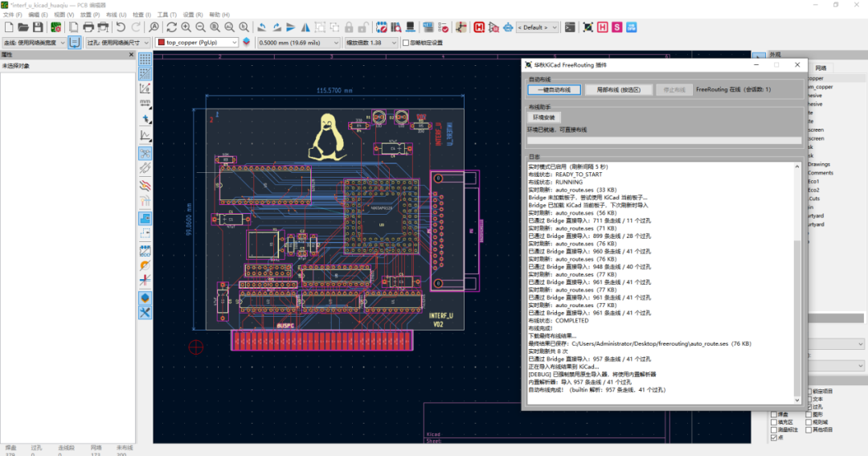Viewport: 868px width, 456px height.
Task: Print the board using the printer icon
Action: [88, 27]
